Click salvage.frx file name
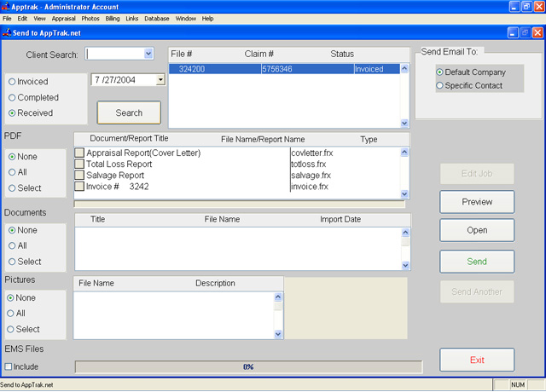This screenshot has height=392, width=546. (x=311, y=176)
